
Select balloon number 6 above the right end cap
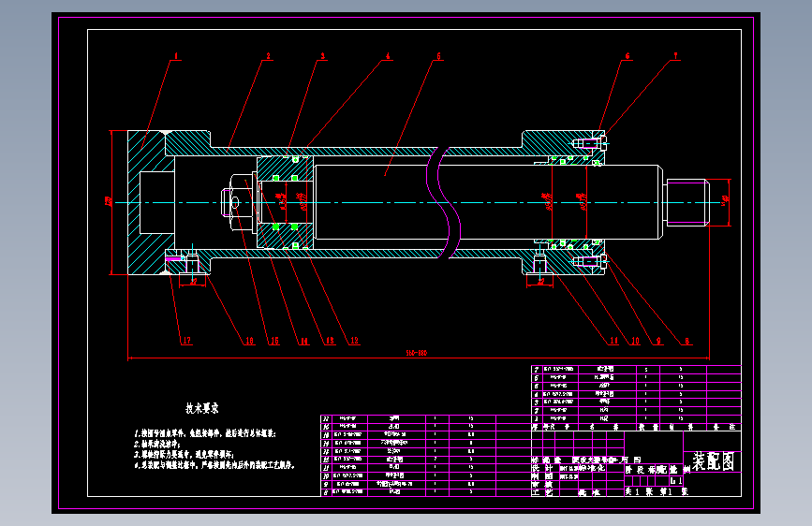pos(627,56)
